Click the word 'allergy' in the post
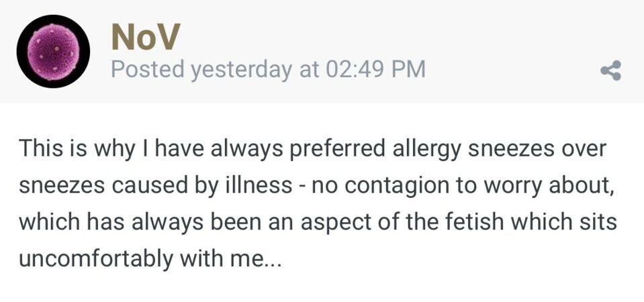Viewport: 644px width, 302px height. point(427,149)
